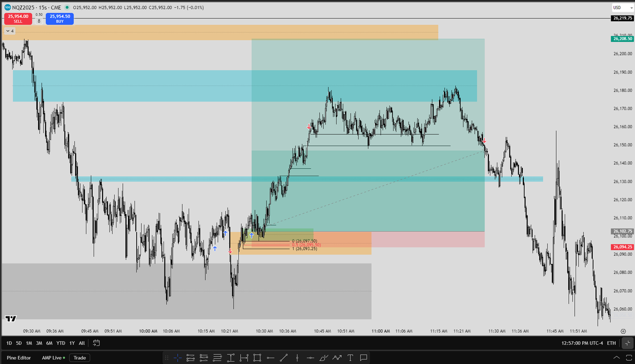Image resolution: width=635 pixels, height=364 pixels.
Task: Set range to 1Y
Action: pos(72,343)
